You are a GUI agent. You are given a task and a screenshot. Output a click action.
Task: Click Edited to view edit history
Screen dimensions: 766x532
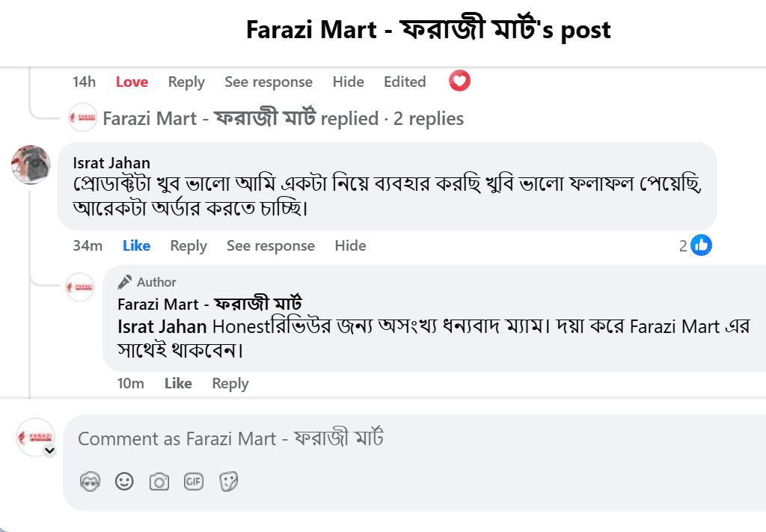tap(405, 82)
